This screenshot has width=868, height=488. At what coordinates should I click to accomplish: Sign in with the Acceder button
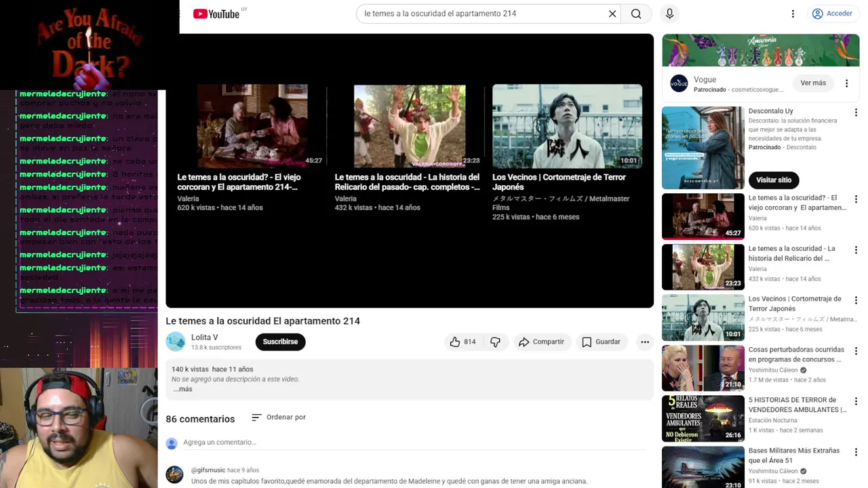(x=832, y=14)
